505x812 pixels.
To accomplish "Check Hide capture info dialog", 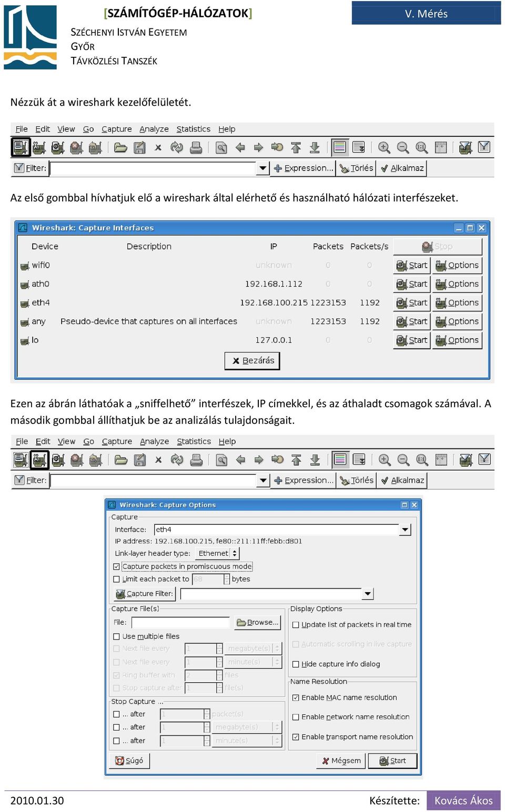I will click(x=296, y=664).
